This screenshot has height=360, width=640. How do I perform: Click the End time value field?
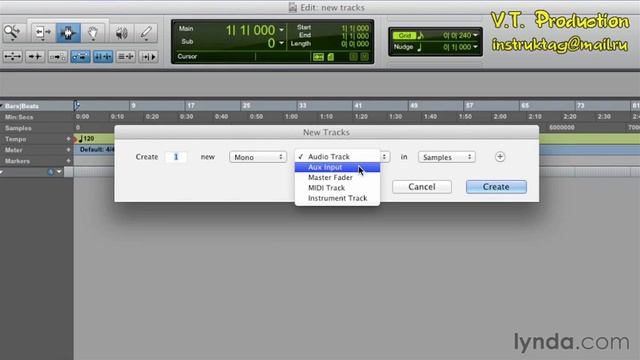(355, 36)
